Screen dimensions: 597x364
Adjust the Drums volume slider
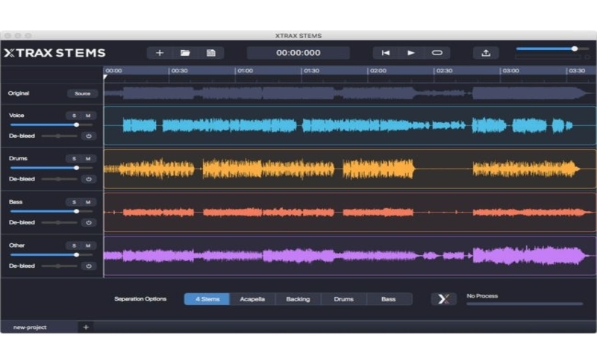pyautogui.click(x=51, y=168)
